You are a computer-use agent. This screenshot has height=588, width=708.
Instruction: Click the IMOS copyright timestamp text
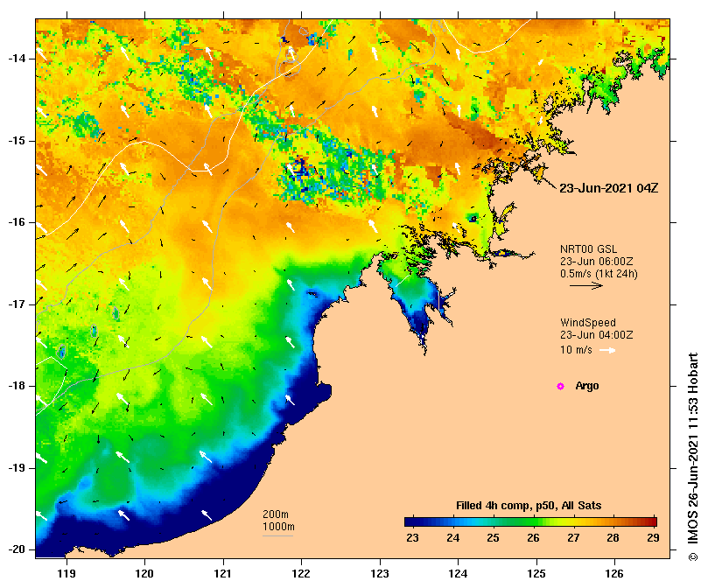[693, 457]
